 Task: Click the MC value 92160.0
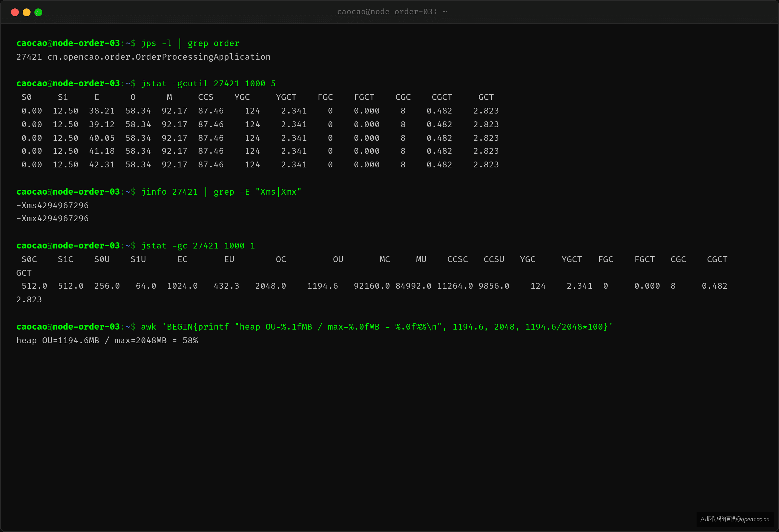coord(372,286)
